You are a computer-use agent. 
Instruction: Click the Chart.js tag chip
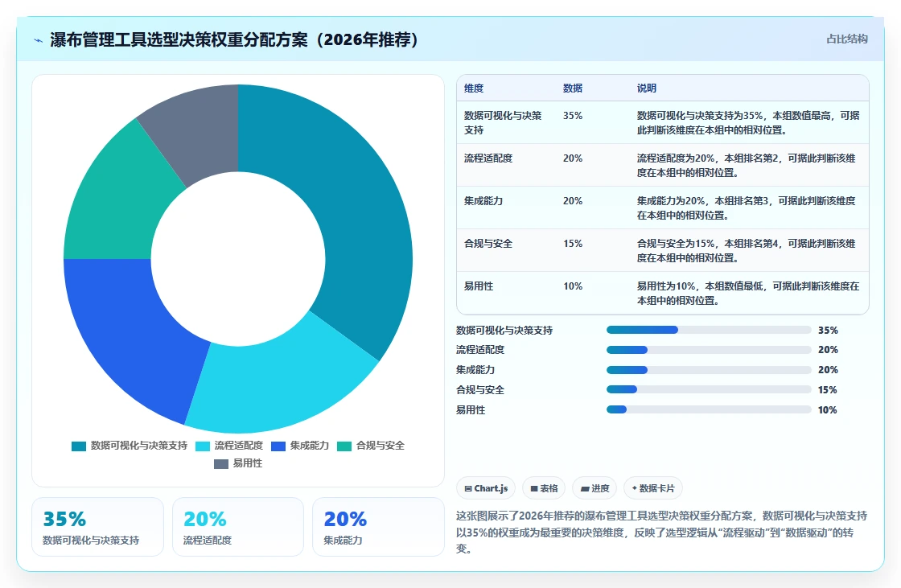[x=486, y=488]
